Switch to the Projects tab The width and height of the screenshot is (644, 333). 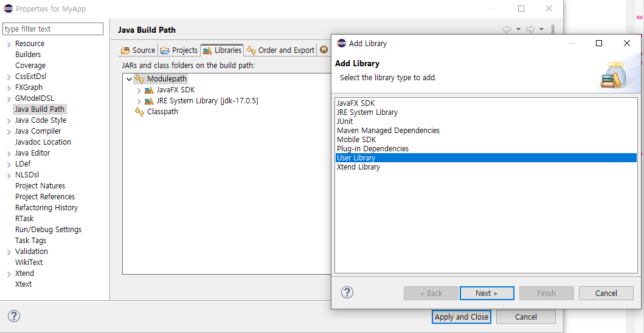(x=179, y=50)
